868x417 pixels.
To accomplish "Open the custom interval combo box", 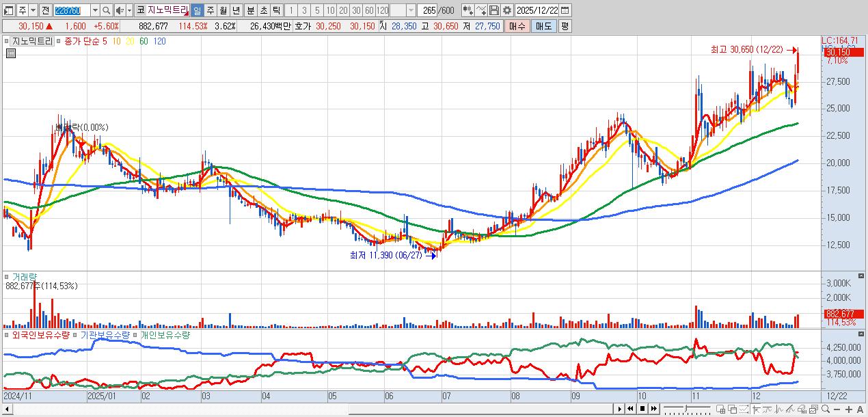I will (403, 10).
